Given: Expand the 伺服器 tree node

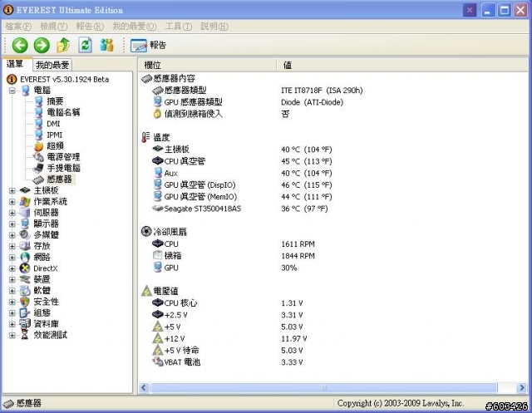Looking at the screenshot, I should pos(12,213).
